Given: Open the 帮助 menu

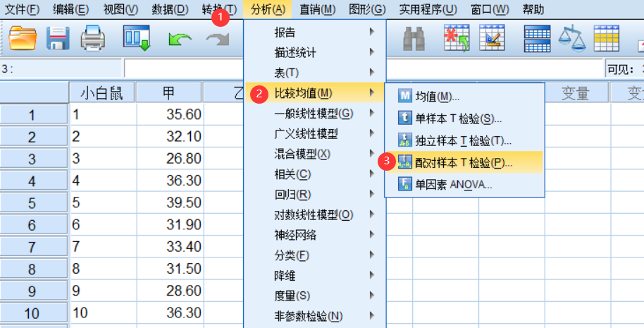Looking at the screenshot, I should click(x=533, y=9).
